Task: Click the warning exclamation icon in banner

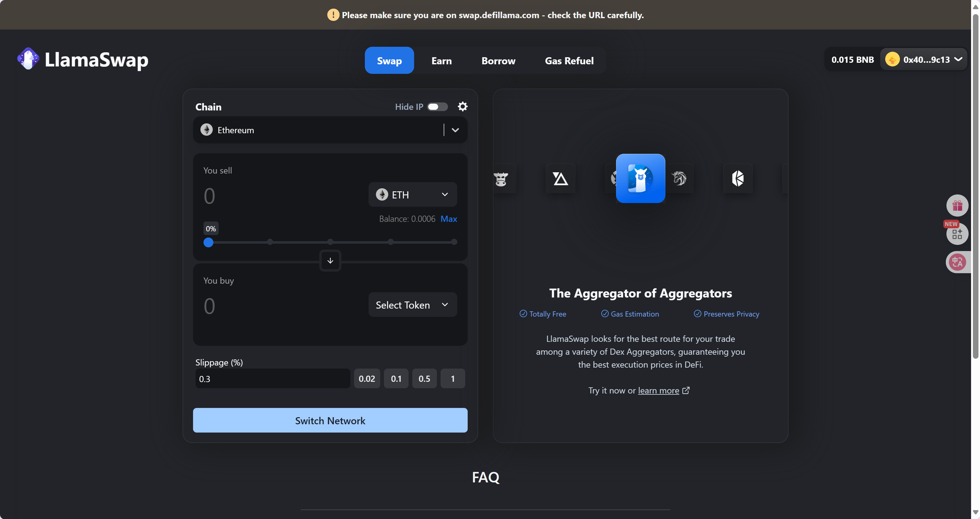Action: click(333, 15)
